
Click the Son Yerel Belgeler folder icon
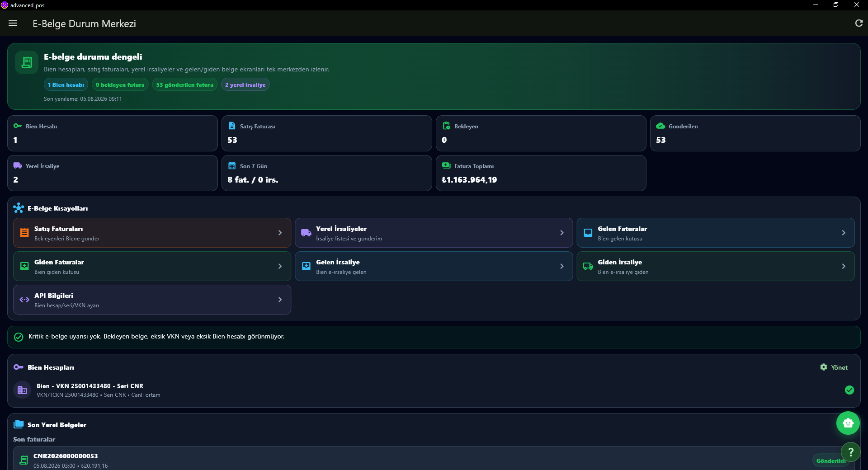click(x=19, y=424)
